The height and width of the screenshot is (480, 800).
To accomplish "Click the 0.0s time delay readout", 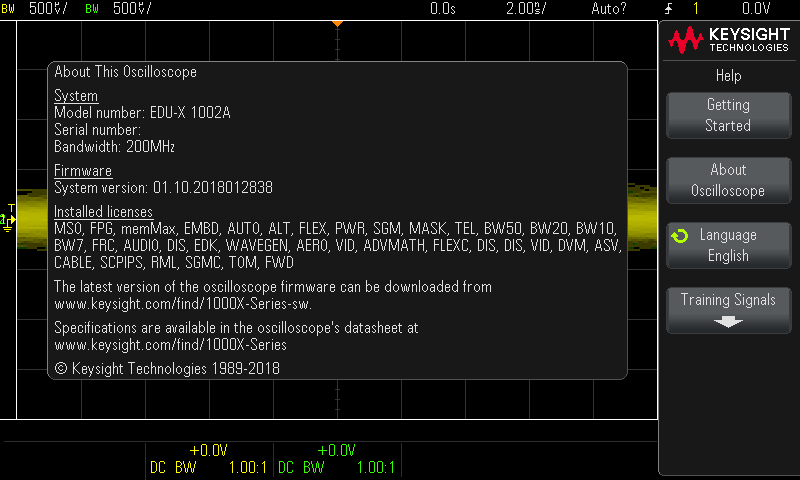I will coord(442,9).
